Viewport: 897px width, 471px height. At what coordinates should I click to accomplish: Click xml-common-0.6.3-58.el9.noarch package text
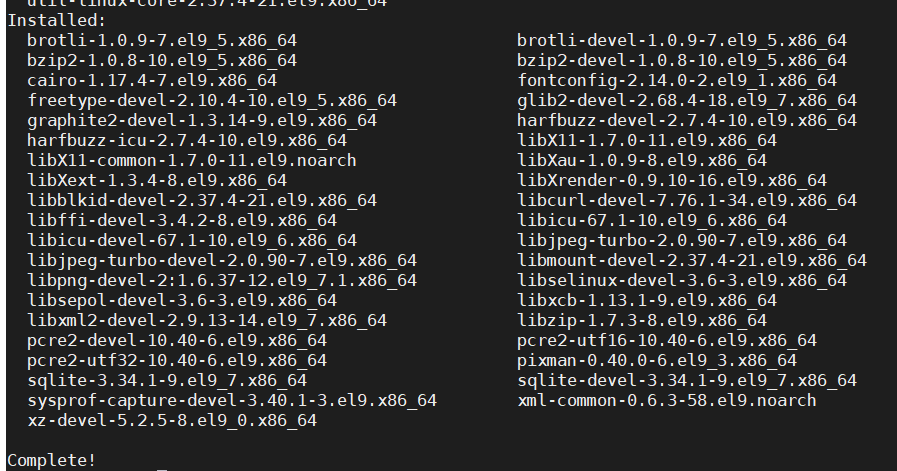666,400
